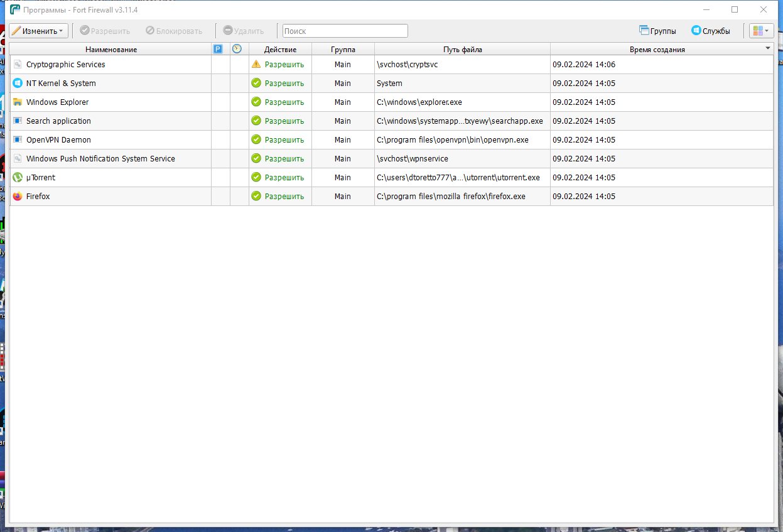Click the µTorrent program icon
The height and width of the screenshot is (532, 783).
(x=18, y=178)
